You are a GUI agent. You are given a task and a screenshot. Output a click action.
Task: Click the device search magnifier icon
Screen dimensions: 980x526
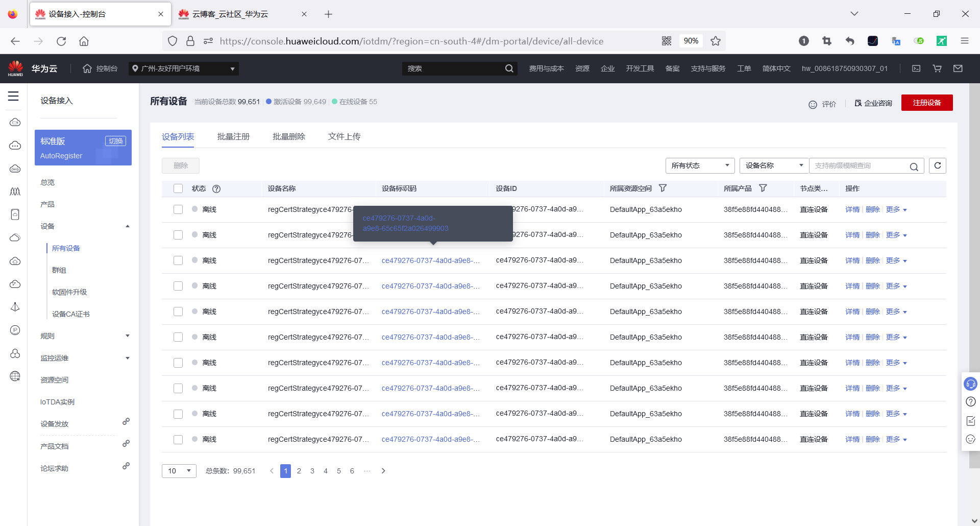(x=914, y=166)
